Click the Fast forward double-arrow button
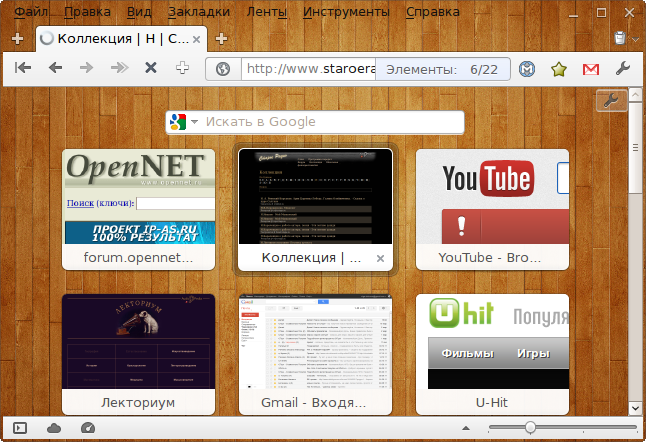The height and width of the screenshot is (442, 646). pyautogui.click(x=119, y=67)
